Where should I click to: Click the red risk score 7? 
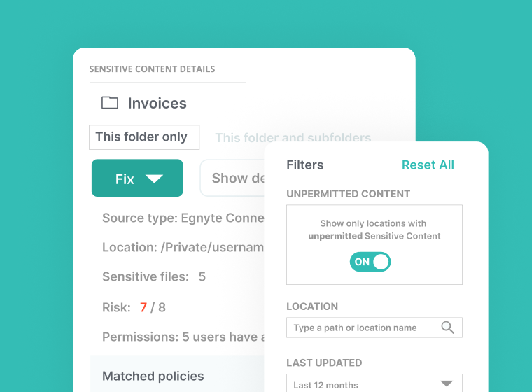[143, 307]
